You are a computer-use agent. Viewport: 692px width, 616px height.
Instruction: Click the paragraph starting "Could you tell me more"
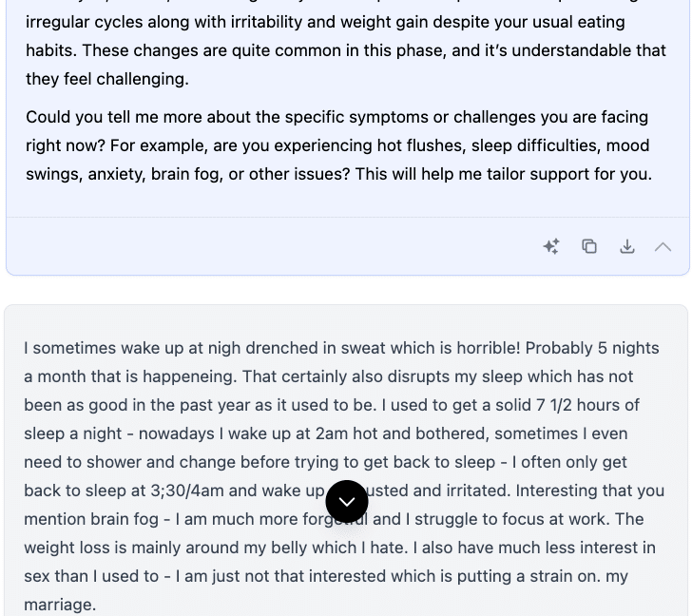click(337, 145)
